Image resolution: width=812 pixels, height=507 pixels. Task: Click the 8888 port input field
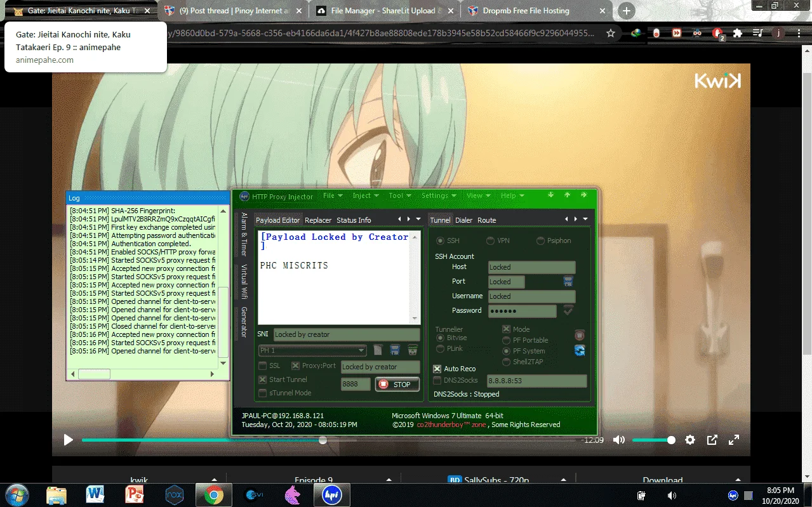tap(356, 384)
